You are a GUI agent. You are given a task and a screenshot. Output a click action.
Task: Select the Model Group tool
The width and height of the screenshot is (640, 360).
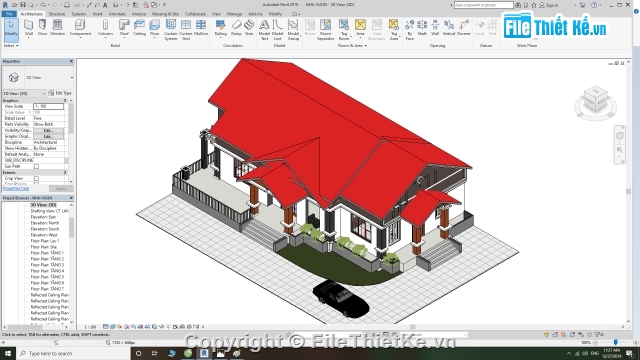293,29
